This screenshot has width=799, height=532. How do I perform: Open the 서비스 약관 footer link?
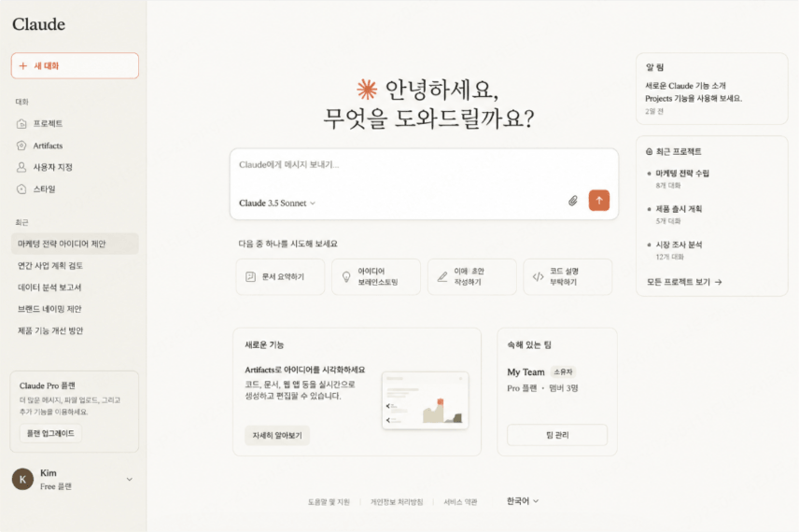(x=460, y=502)
